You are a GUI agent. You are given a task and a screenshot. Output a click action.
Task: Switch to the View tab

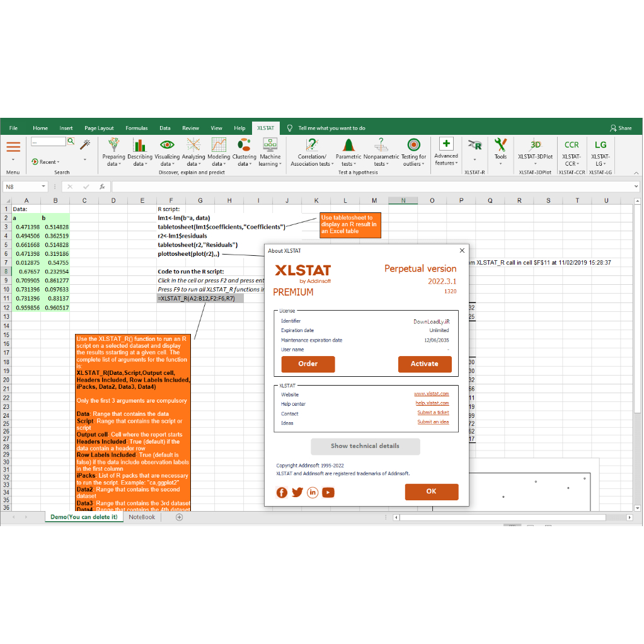coord(216,128)
